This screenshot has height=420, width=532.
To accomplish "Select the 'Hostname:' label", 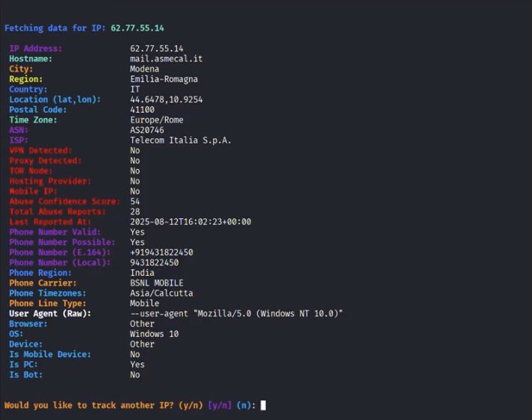I will coord(31,59).
